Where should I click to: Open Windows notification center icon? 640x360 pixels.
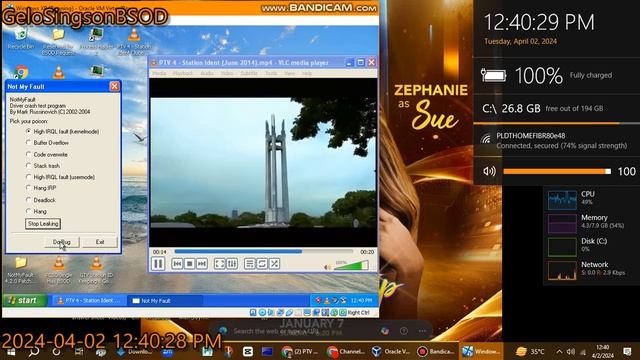[627, 351]
